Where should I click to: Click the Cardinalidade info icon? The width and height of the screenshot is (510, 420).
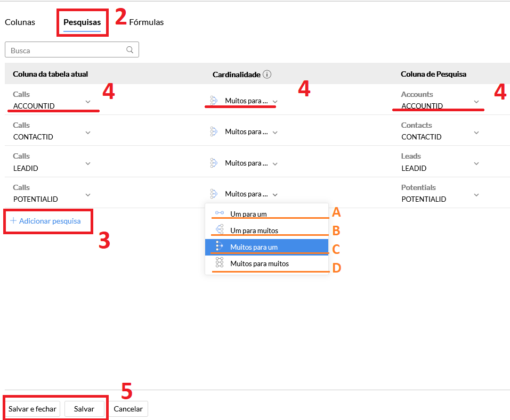[266, 75]
